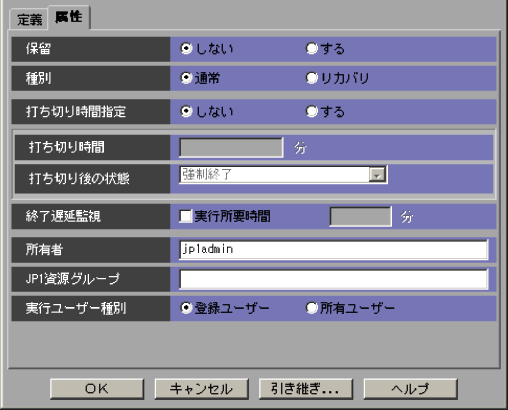Click the 打ち切り時間 minutes field
Image resolution: width=508 pixels, height=410 pixels.
pos(231,147)
